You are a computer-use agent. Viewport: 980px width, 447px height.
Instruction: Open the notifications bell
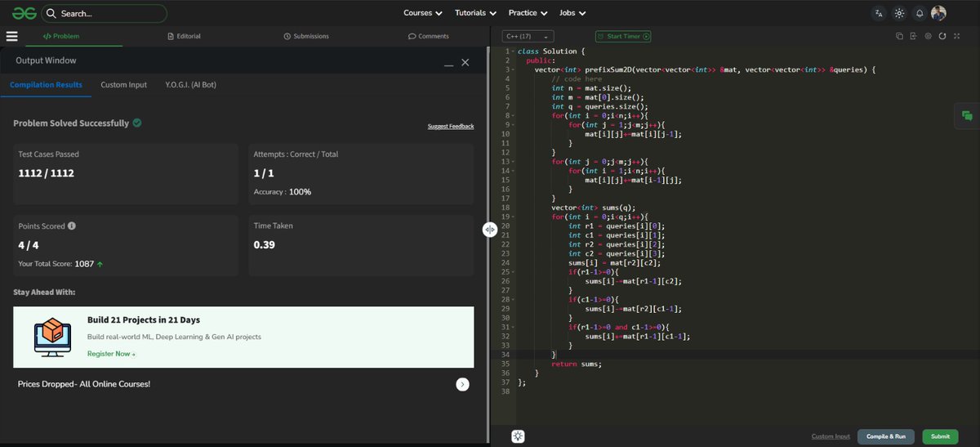click(x=920, y=13)
